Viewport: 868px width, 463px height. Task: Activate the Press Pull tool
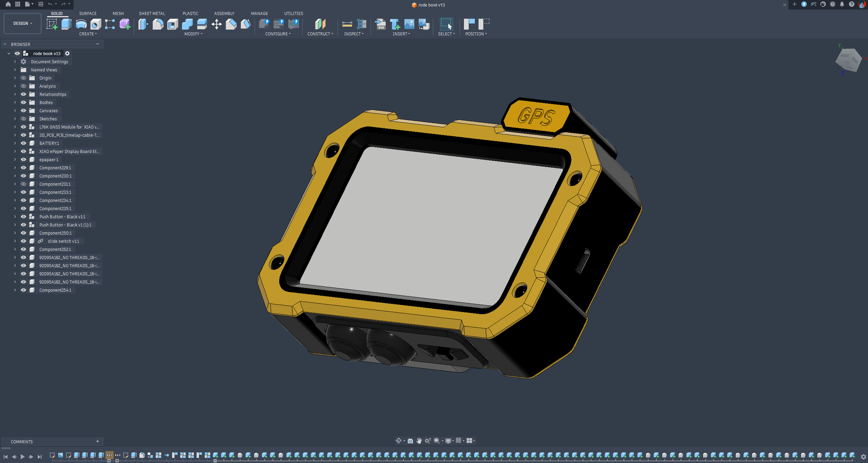tap(143, 24)
